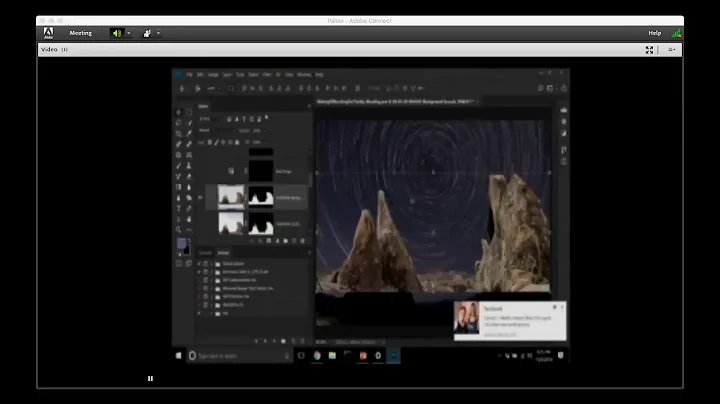Open the Histogram panel icon at right
Screen dimensions: 720x404
pos(563,111)
